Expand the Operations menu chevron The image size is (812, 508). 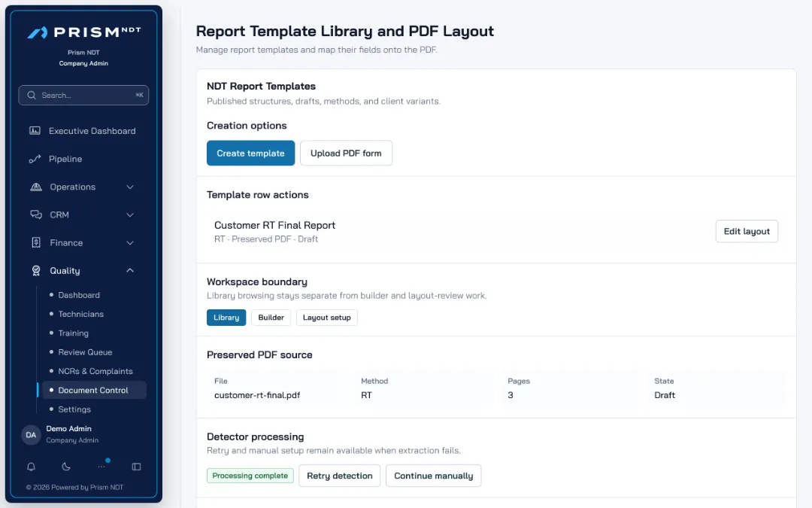point(130,187)
